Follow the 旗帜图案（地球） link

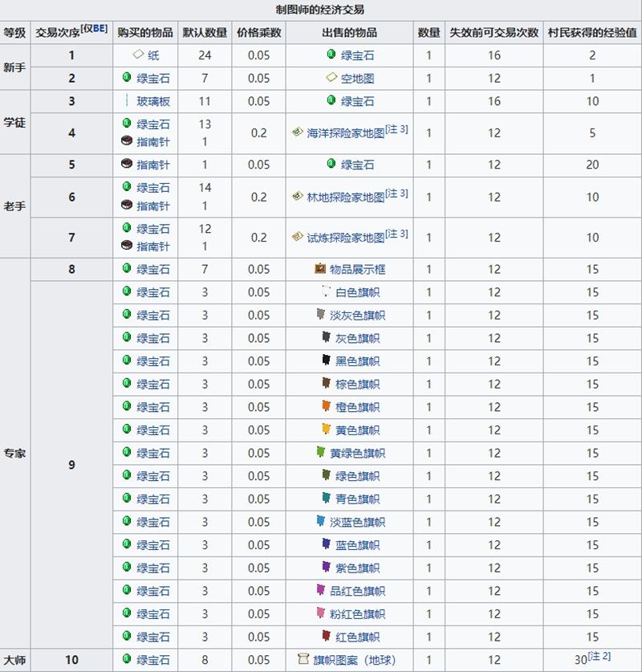354,660
